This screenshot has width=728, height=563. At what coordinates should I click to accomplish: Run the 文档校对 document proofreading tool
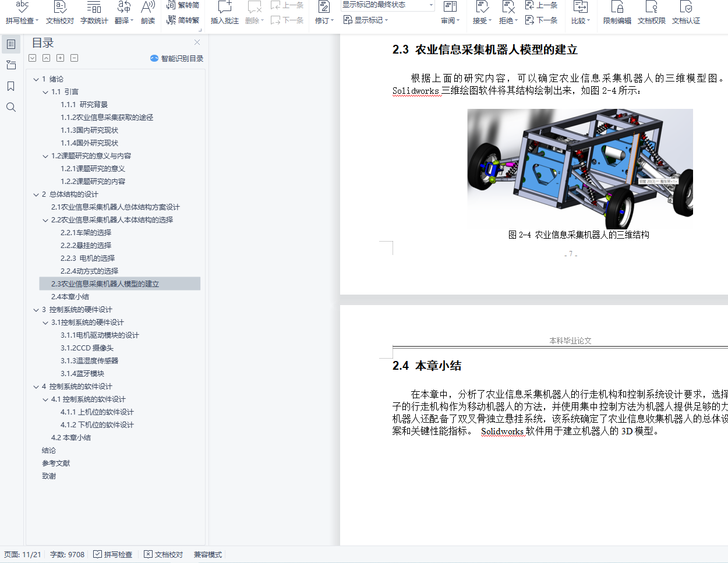60,13
